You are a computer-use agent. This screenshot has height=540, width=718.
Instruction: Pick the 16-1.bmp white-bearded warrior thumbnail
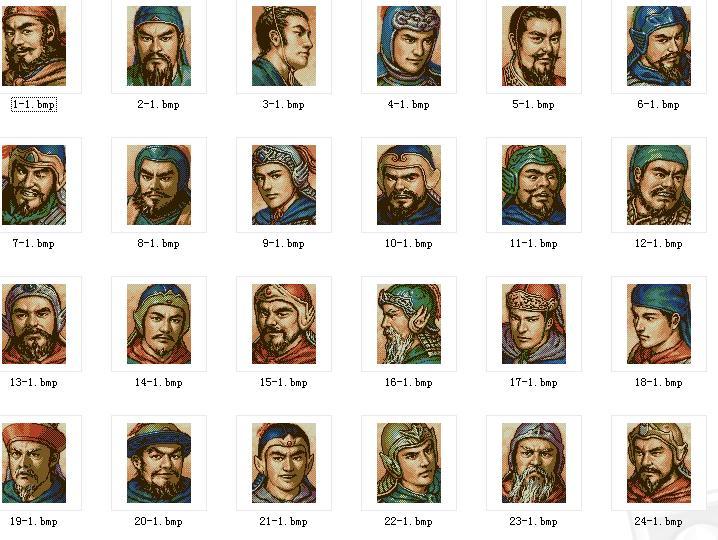point(409,324)
